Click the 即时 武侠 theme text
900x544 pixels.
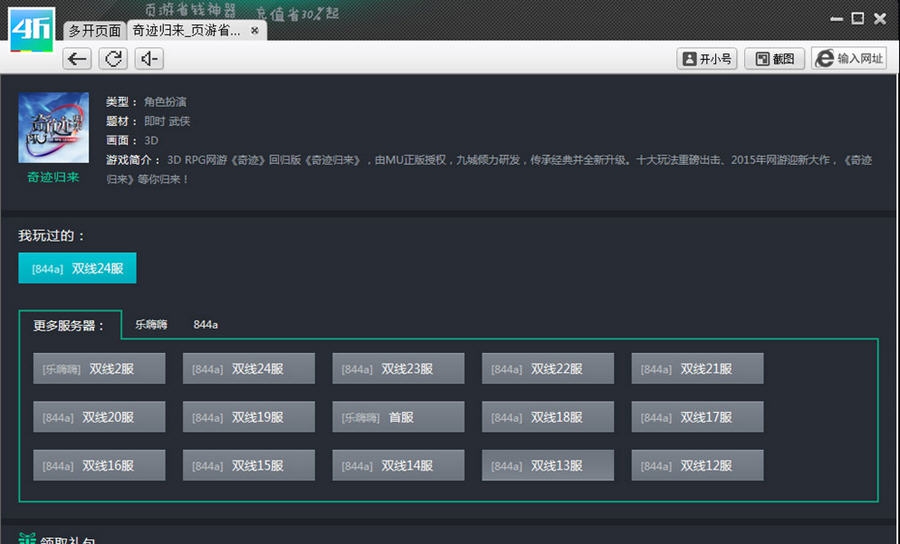point(167,121)
